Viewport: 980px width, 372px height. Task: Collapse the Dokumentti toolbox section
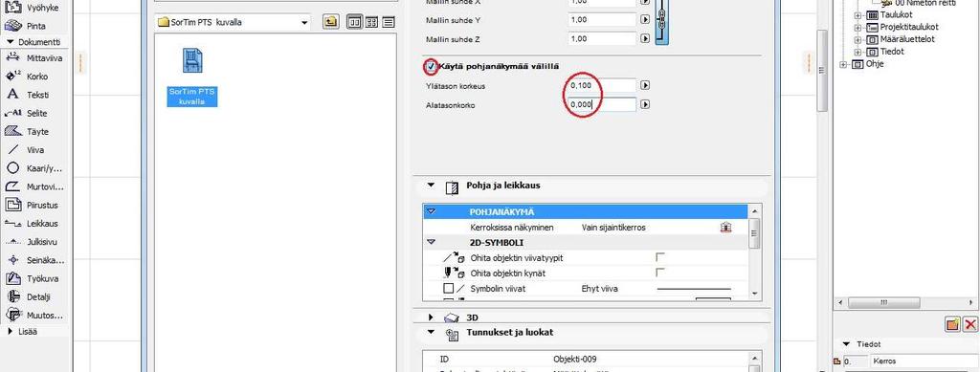pyautogui.click(x=10, y=42)
